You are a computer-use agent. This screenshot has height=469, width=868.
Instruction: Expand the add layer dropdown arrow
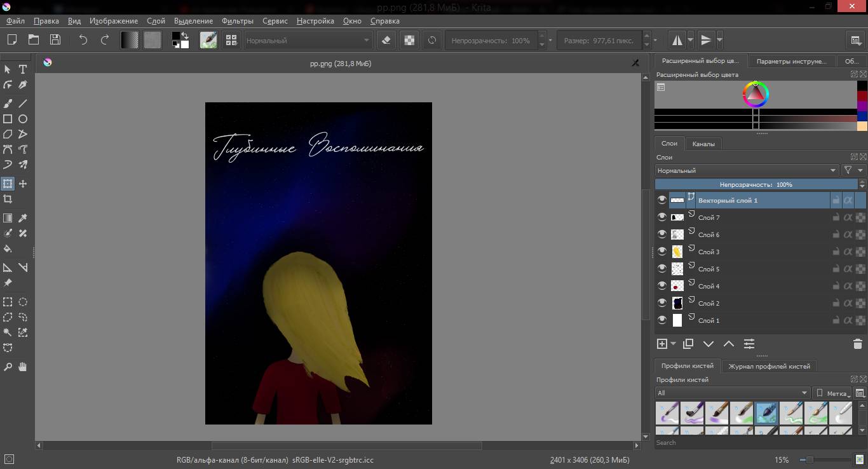(674, 344)
